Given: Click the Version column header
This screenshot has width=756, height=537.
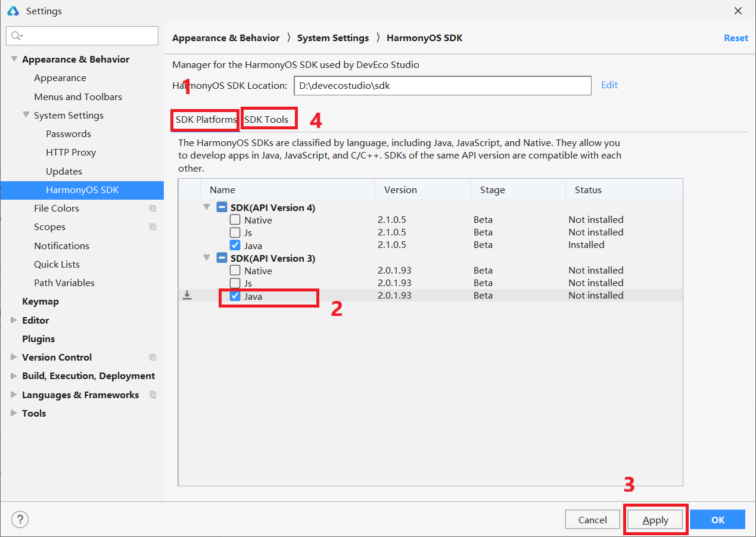Looking at the screenshot, I should point(423,190).
